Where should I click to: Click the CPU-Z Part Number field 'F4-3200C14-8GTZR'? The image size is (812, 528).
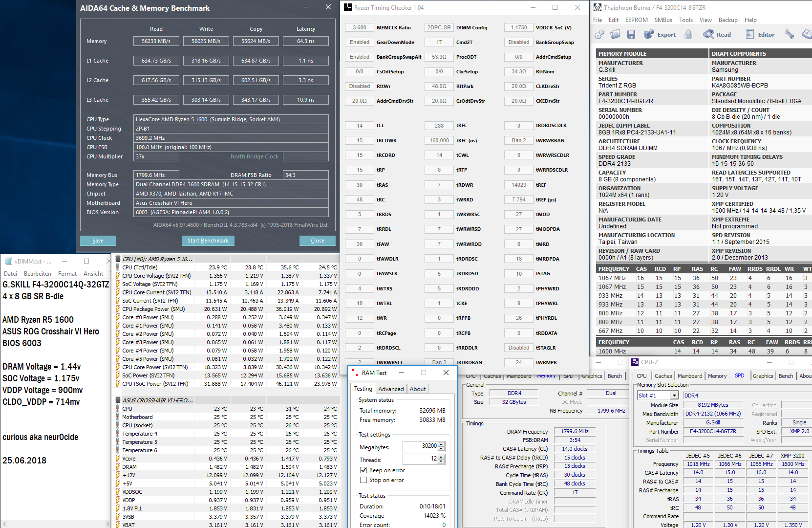point(713,431)
